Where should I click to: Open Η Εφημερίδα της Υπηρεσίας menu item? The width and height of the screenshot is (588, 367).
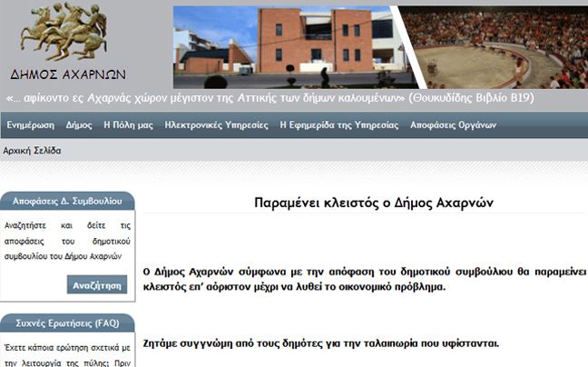point(338,124)
